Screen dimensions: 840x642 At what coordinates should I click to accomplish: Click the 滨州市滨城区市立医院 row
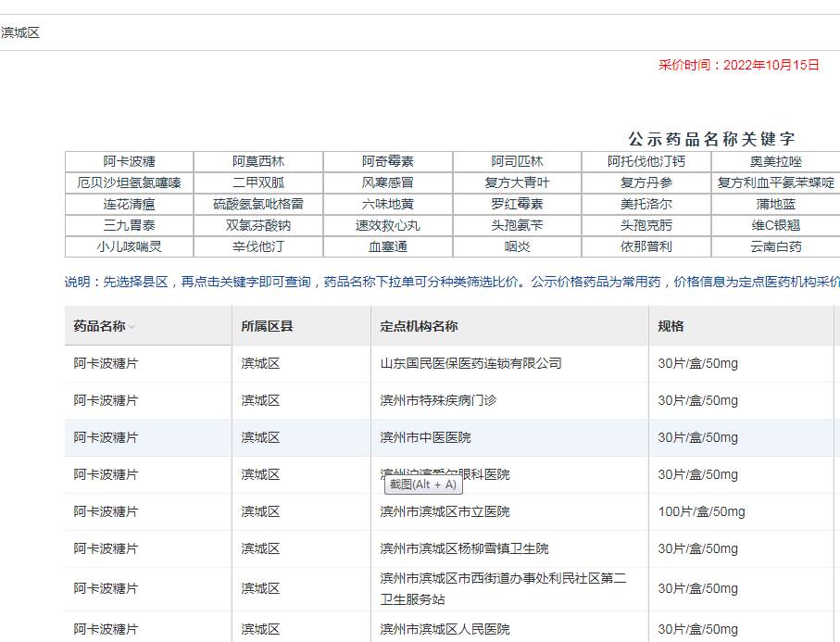tap(445, 511)
